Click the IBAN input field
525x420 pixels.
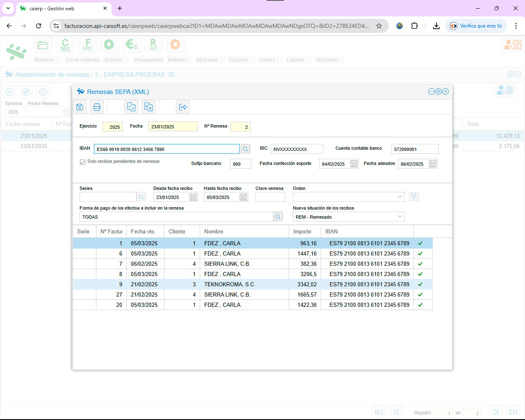pos(167,149)
